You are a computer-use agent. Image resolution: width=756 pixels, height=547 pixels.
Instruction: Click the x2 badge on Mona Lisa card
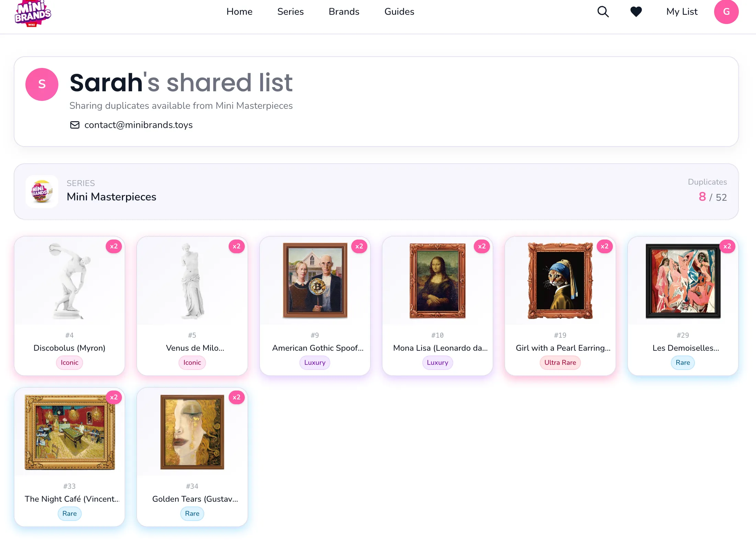482,246
